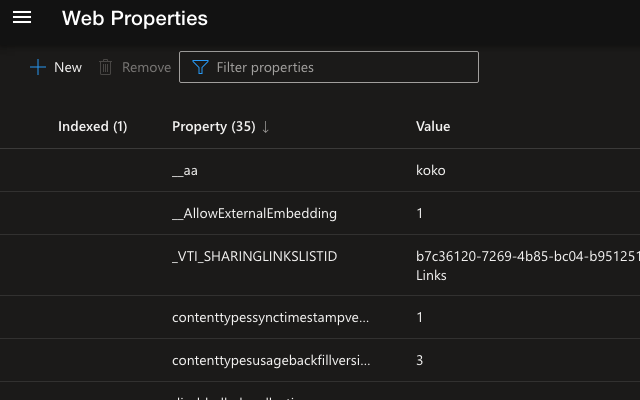Open the Value column header menu
Image resolution: width=640 pixels, height=400 pixels.
pyautogui.click(x=433, y=127)
